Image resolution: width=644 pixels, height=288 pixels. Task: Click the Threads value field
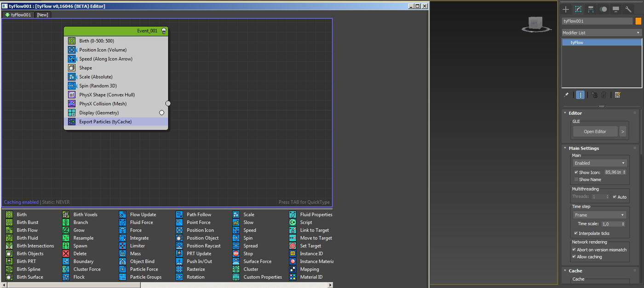(598, 197)
